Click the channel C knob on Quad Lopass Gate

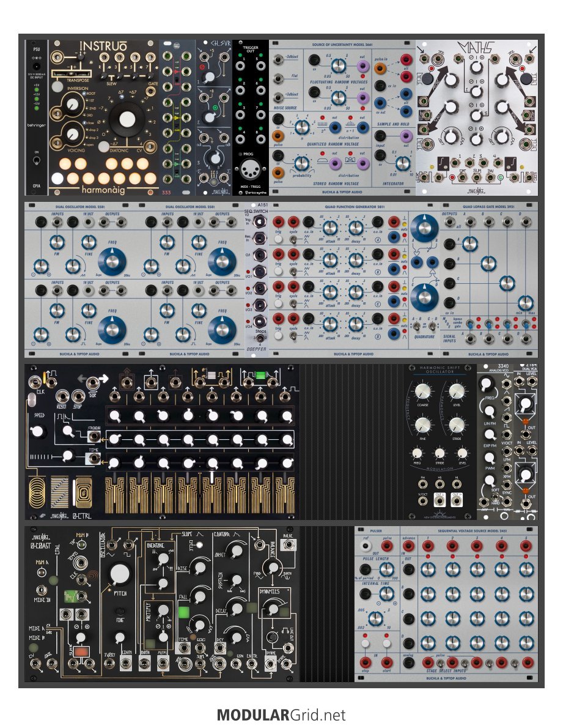pos(507,283)
